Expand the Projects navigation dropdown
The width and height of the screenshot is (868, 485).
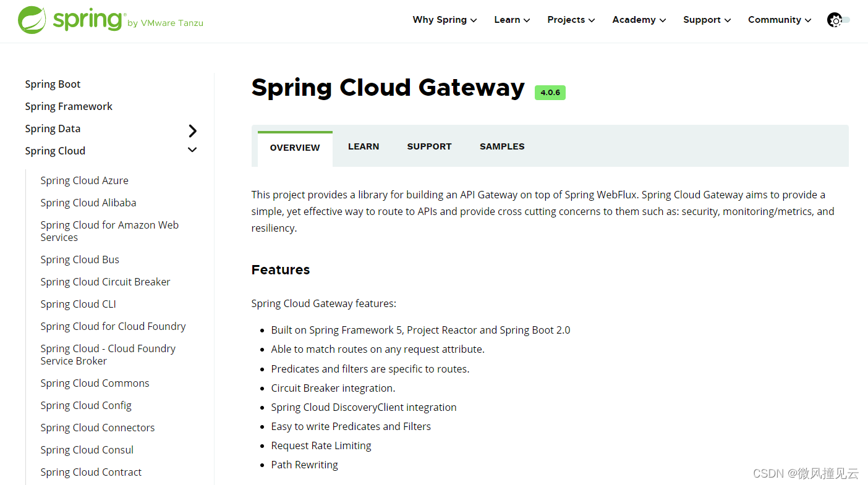click(571, 20)
